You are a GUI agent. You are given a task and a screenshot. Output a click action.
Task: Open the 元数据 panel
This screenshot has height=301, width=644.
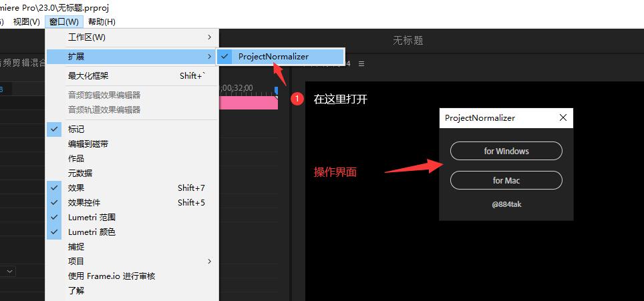[x=132, y=174]
